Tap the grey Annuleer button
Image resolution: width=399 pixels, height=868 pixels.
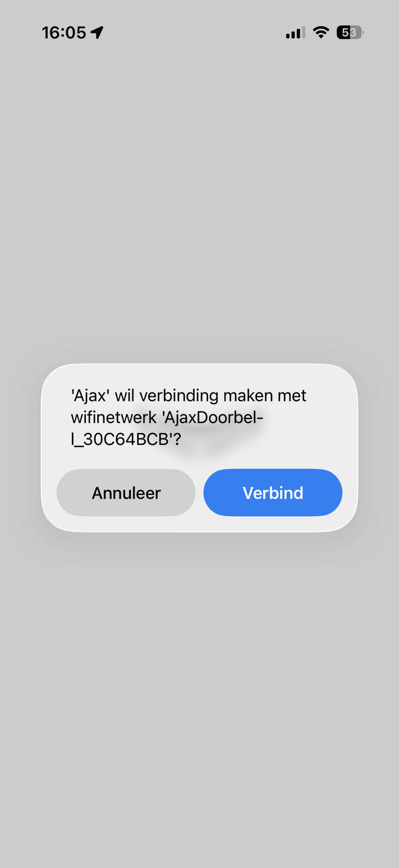pyautogui.click(x=126, y=492)
